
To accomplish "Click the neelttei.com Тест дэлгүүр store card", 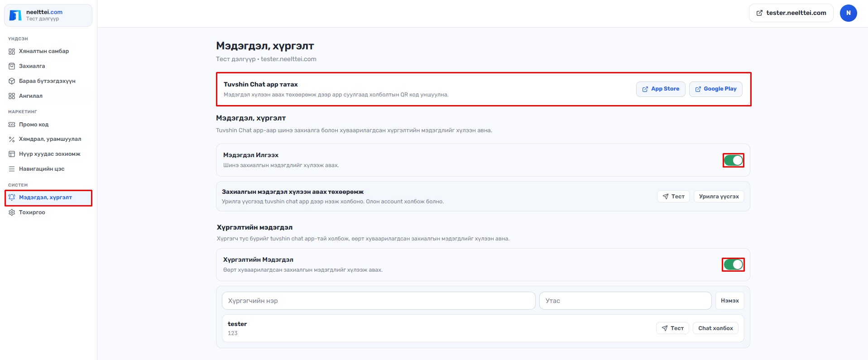I will click(48, 15).
